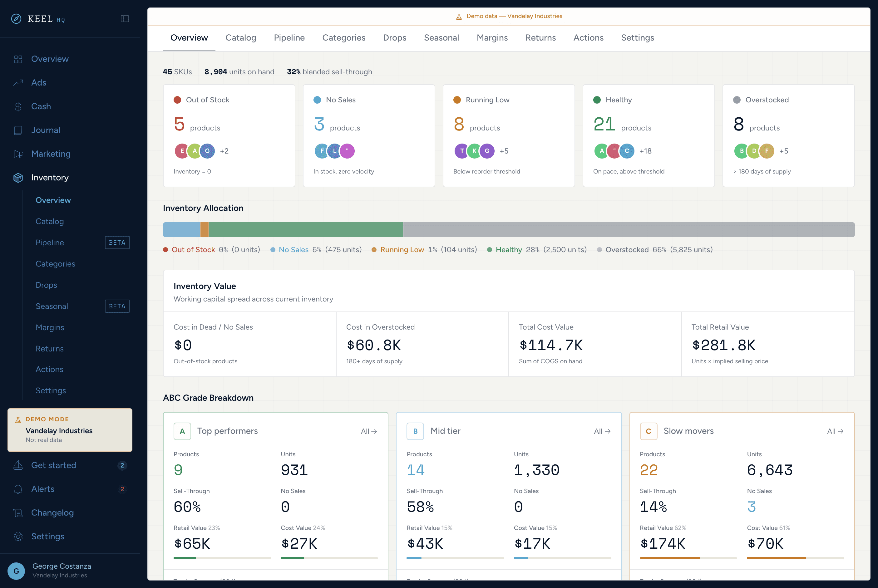
Task: Select the Actions tab
Action: click(589, 38)
